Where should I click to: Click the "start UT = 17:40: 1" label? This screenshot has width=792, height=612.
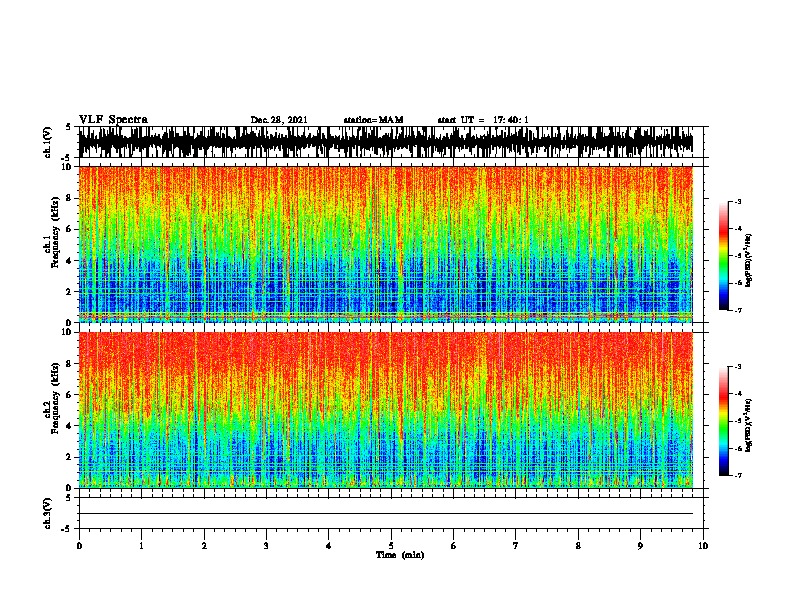coord(483,120)
